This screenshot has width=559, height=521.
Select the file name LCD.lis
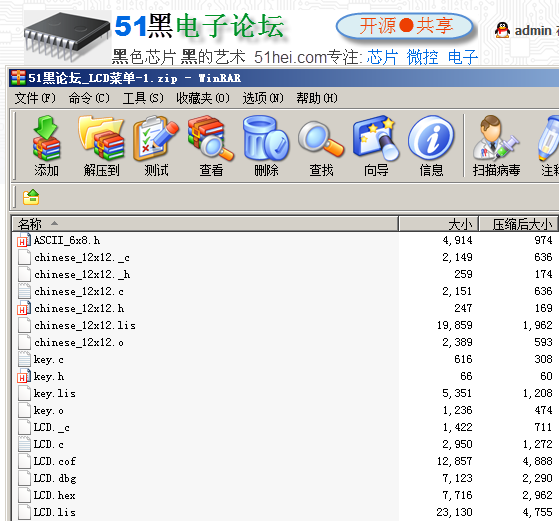click(55, 512)
